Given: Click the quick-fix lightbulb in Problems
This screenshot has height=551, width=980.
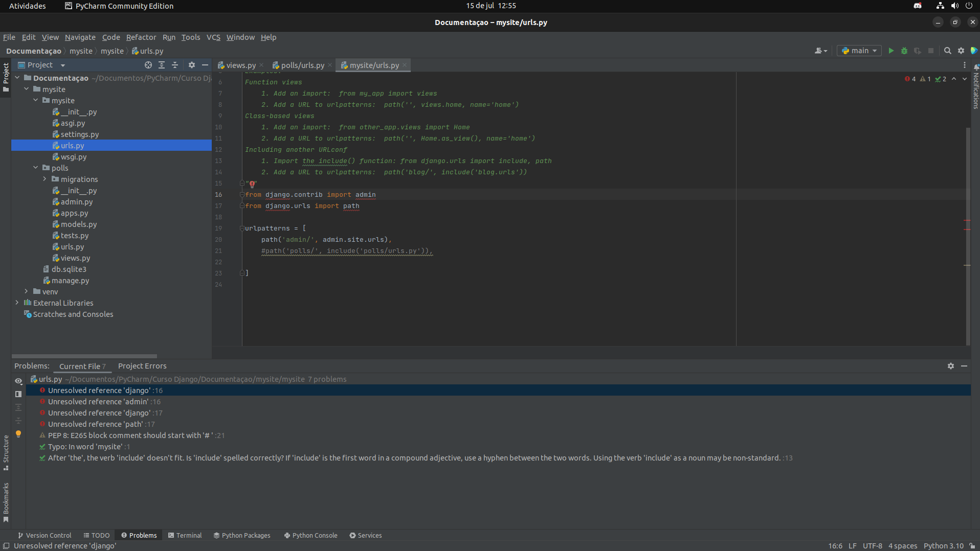Looking at the screenshot, I should point(18,434).
